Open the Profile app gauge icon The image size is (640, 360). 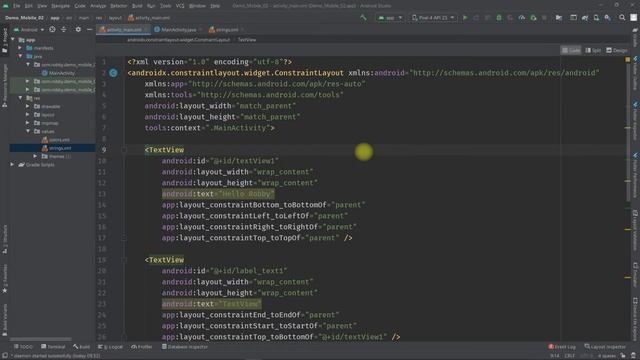[x=522, y=18]
